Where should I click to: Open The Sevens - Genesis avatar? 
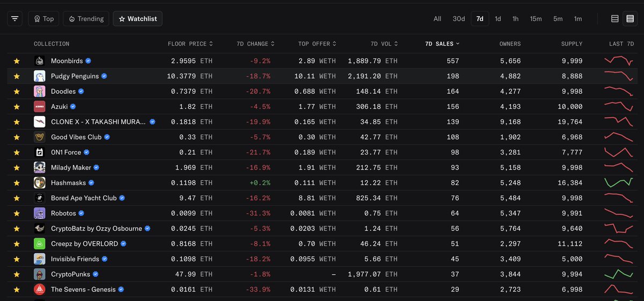pos(39,289)
